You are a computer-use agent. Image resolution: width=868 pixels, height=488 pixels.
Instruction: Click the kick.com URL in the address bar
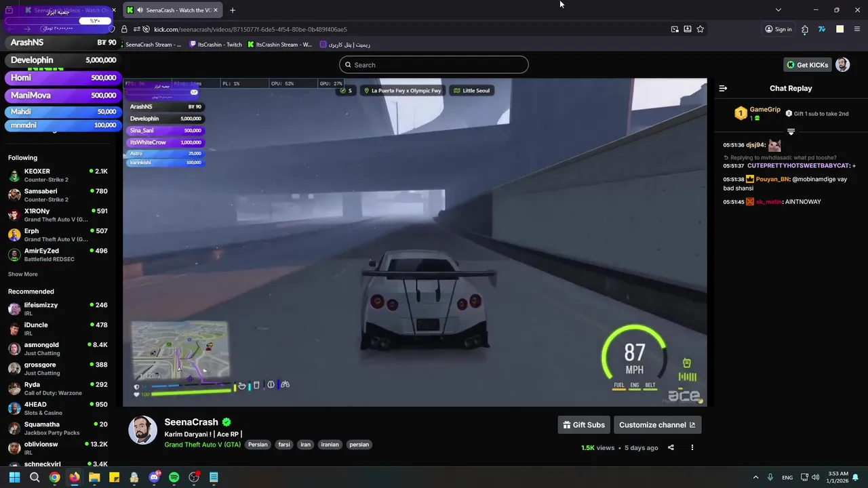pyautogui.click(x=250, y=29)
